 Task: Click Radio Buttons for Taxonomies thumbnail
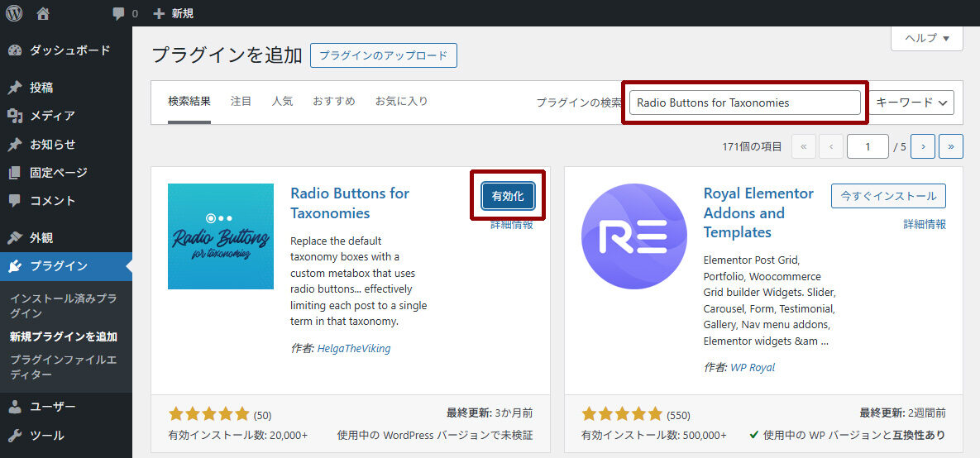(x=221, y=236)
